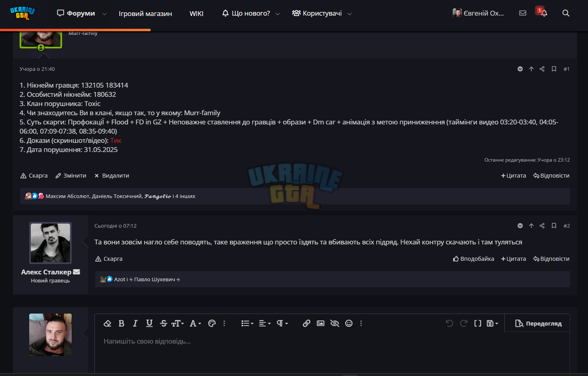This screenshot has width=588, height=376.
Task: Open the Користувачі menu
Action: pos(317,13)
